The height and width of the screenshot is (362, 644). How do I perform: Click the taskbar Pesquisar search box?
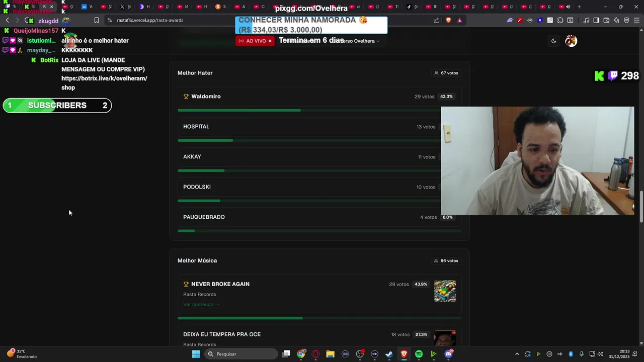(x=242, y=354)
